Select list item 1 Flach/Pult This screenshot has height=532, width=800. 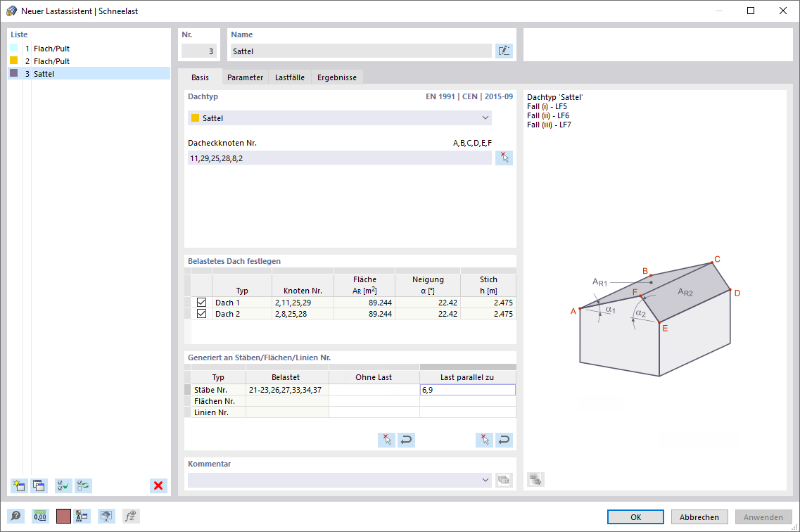(x=89, y=49)
